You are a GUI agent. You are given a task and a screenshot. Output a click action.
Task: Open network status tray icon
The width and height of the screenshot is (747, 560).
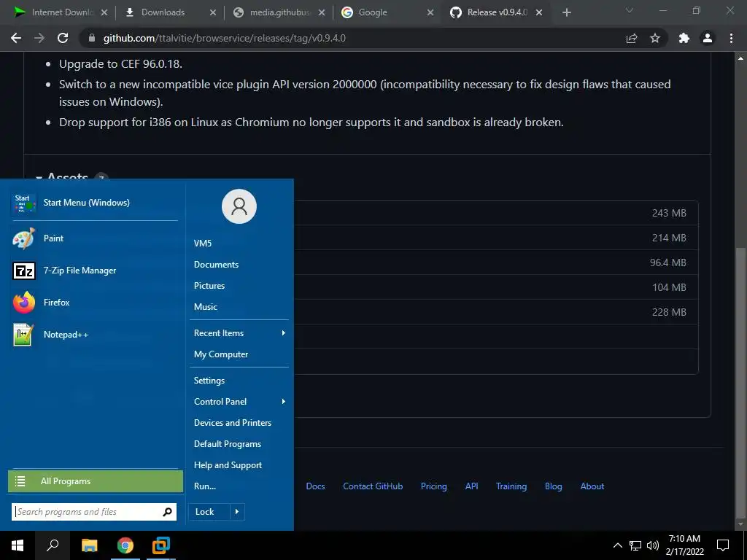pos(635,545)
